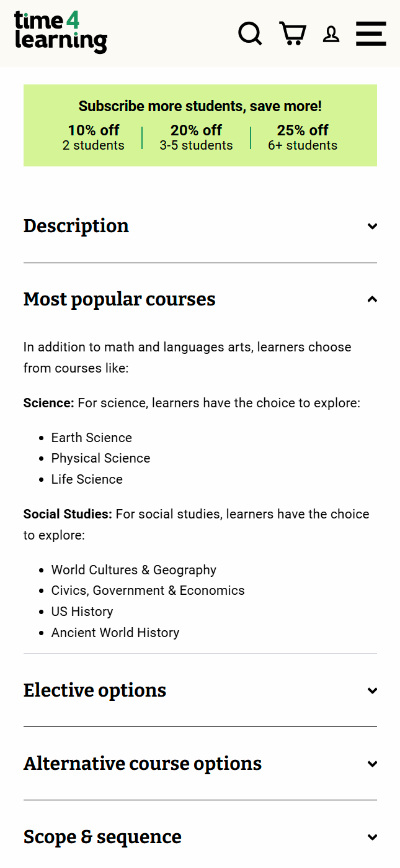
Task: Click the Most popular courses heading
Action: point(120,299)
